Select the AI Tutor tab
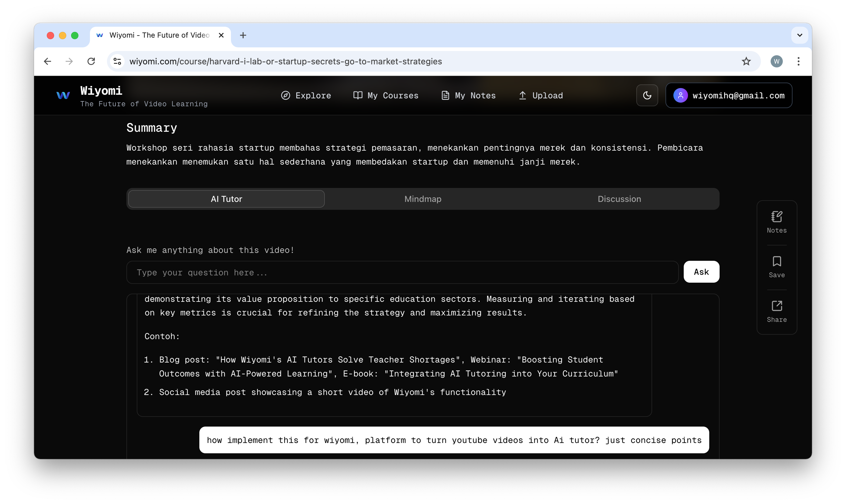The height and width of the screenshot is (504, 846). tap(226, 199)
